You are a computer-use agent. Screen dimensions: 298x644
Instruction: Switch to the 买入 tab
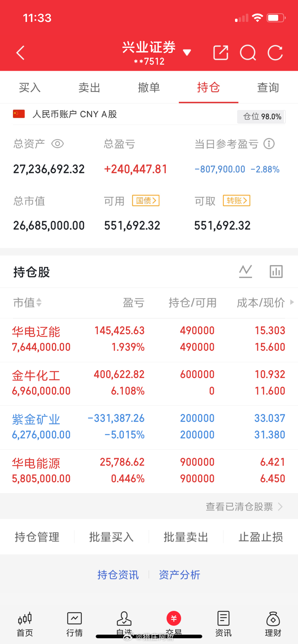coord(30,87)
